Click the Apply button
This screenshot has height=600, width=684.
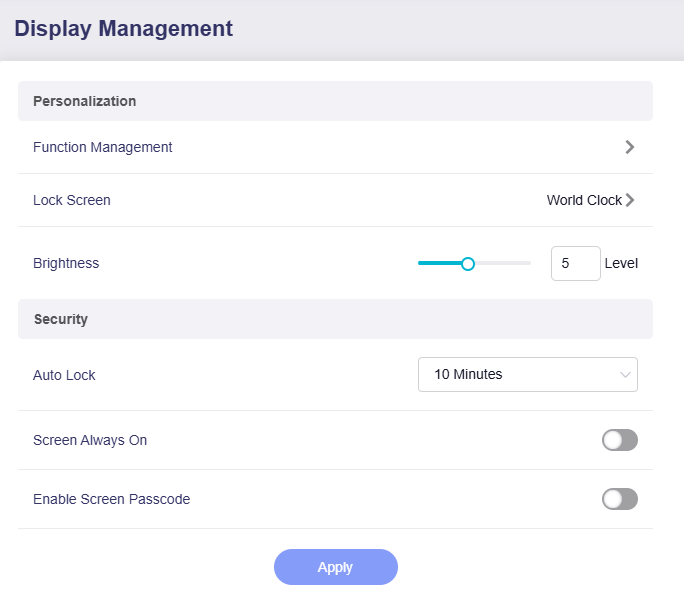click(335, 567)
